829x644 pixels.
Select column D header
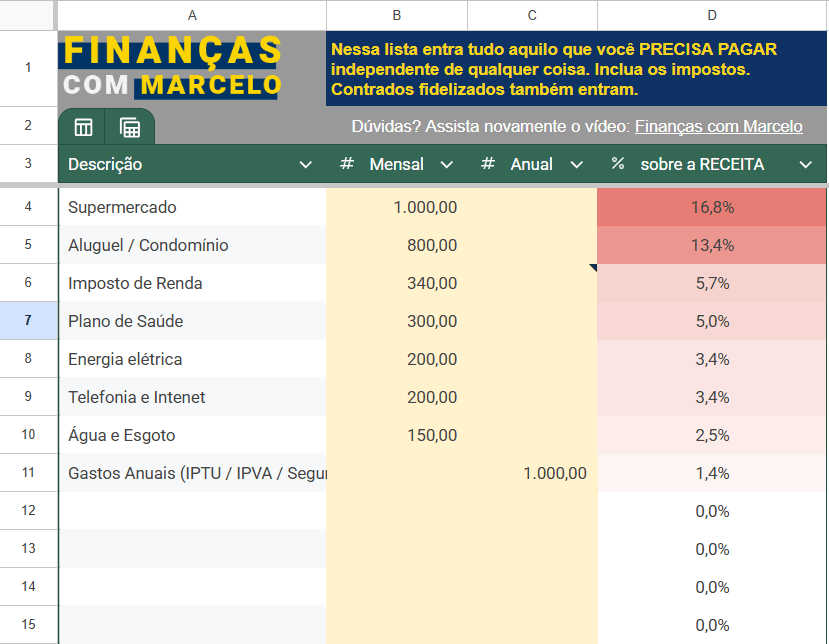tap(711, 15)
